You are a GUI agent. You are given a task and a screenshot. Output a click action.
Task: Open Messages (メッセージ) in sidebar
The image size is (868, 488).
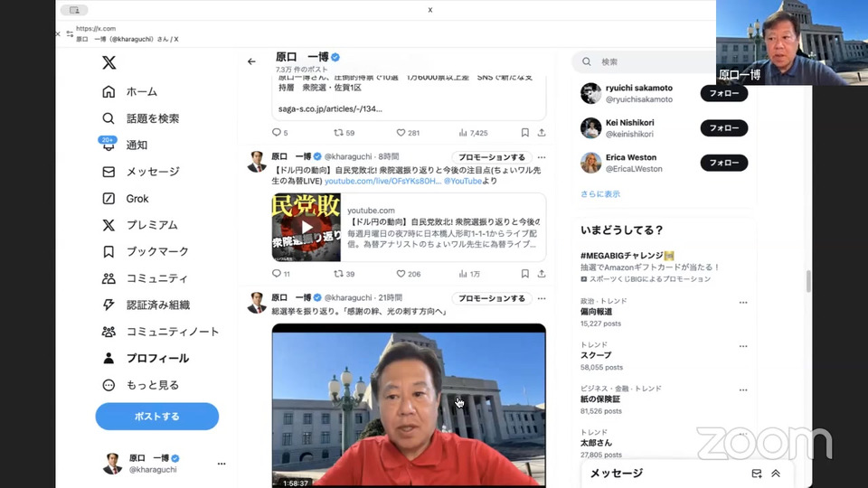click(141, 172)
